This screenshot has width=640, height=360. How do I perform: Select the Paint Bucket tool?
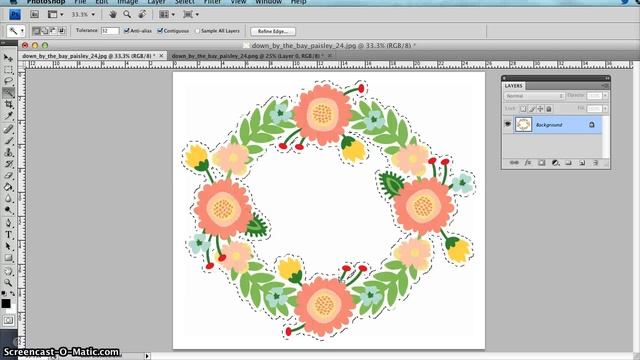point(8,187)
